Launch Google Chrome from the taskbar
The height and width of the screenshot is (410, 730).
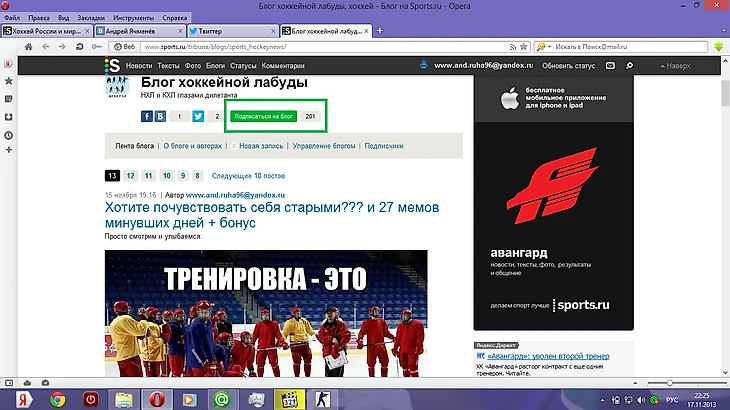pos(58,399)
